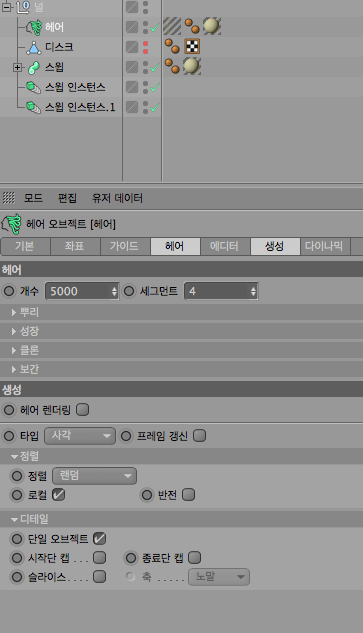Click the layer box on the 스윔 row
This screenshot has width=363, height=633.
132,67
